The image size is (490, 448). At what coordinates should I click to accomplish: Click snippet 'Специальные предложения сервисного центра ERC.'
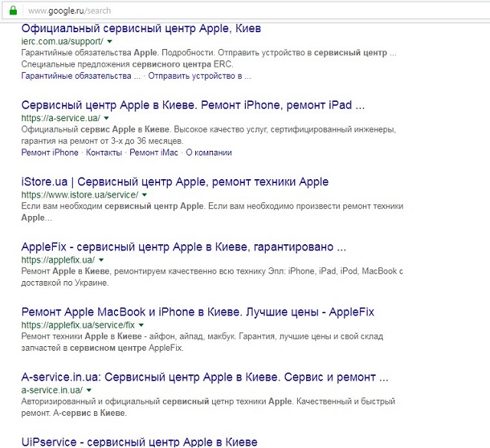pyautogui.click(x=127, y=64)
